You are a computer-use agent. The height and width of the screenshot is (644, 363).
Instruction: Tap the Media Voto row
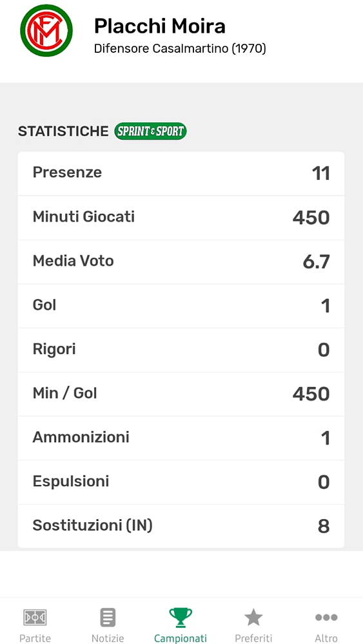coord(181,262)
